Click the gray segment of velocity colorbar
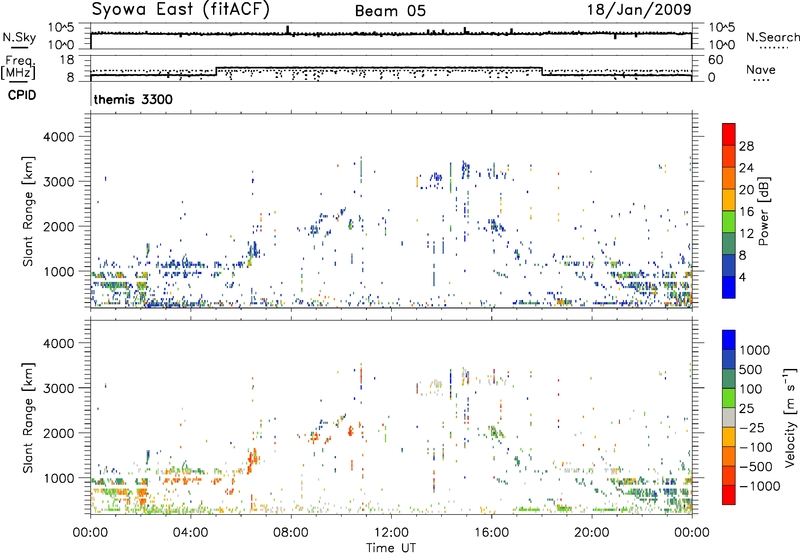 (x=729, y=418)
